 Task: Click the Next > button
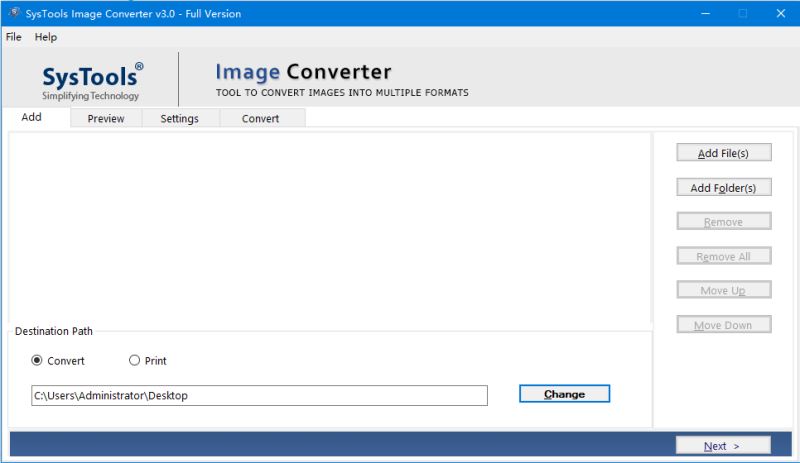(x=723, y=446)
